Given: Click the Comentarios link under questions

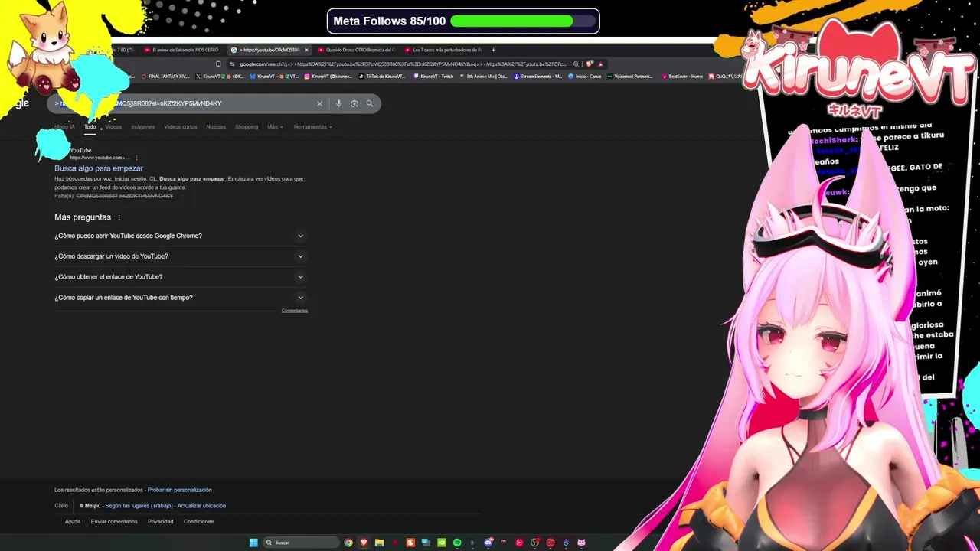Looking at the screenshot, I should 294,311.
